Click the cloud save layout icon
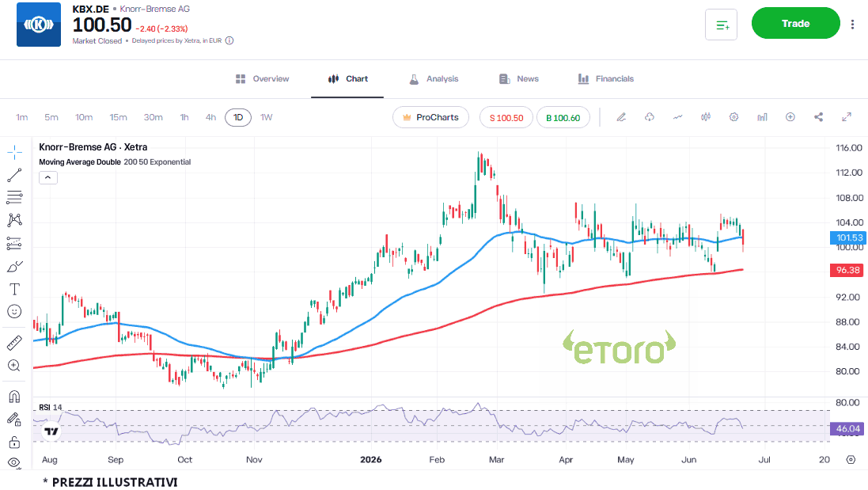 click(650, 117)
